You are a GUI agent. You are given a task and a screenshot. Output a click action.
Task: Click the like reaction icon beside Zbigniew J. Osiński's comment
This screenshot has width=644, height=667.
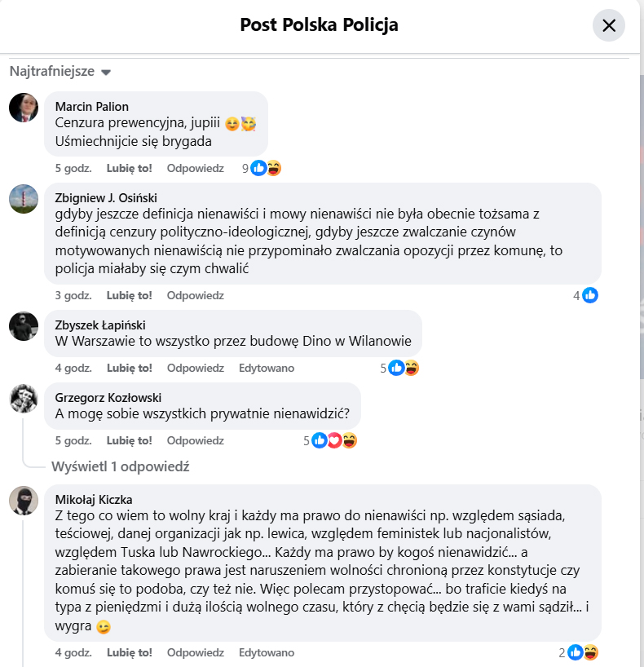(x=590, y=295)
